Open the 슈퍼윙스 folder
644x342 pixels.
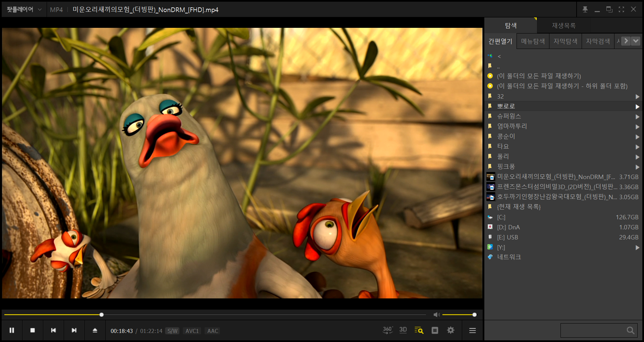point(563,116)
